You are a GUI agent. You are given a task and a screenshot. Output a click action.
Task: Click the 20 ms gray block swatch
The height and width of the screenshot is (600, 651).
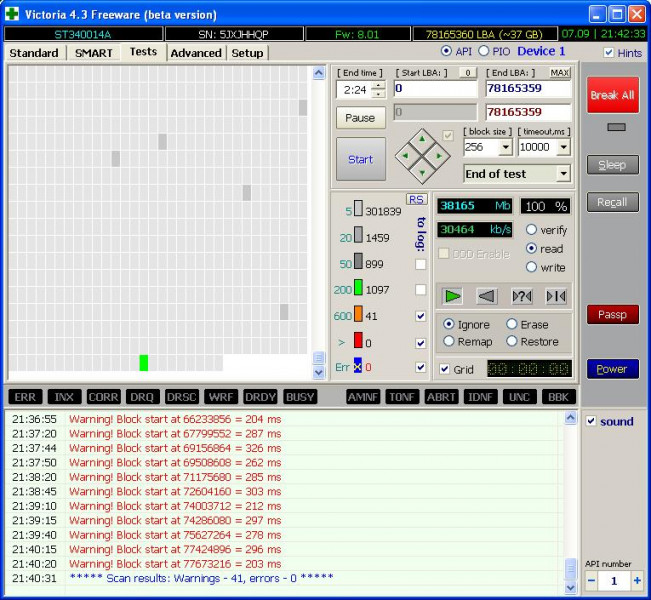(358, 235)
